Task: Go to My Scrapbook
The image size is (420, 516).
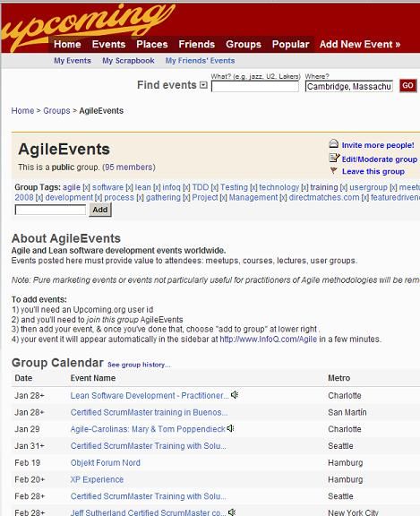Action: click(x=128, y=61)
